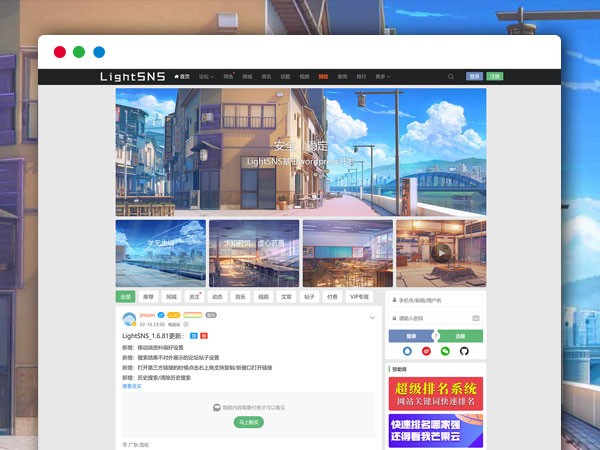The height and width of the screenshot is (450, 600).
Task: Play the video on fourth thumbnail
Action: coord(441,253)
